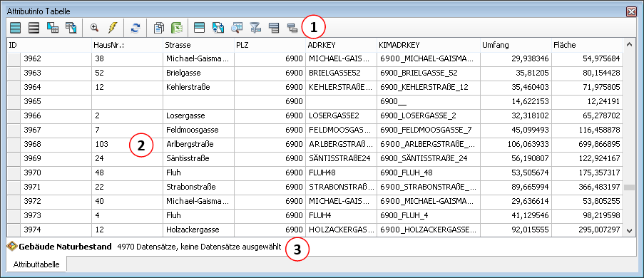Open table search with magnifier-table icon

pos(237,28)
